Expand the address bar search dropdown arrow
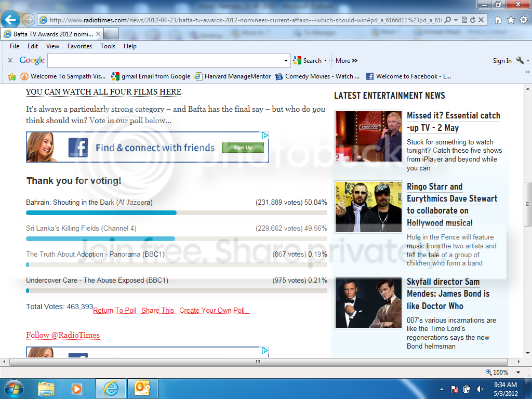This screenshot has width=532, height=399. [x=456, y=20]
